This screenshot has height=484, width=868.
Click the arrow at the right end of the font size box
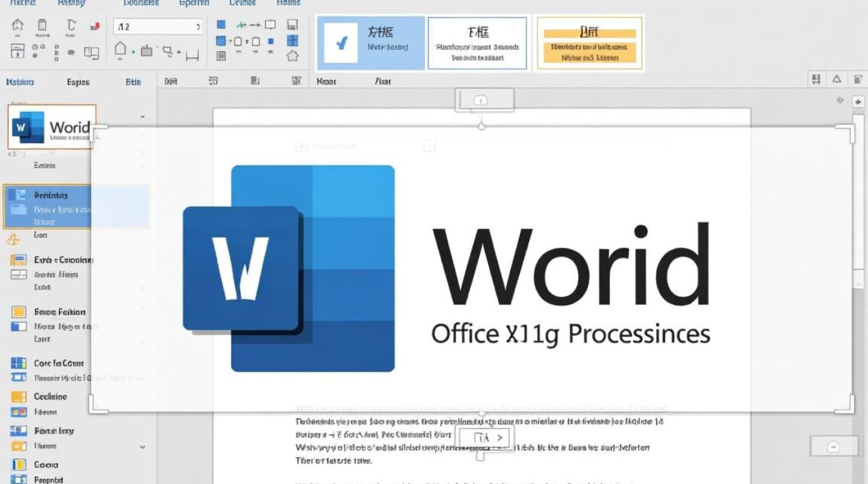[198, 26]
